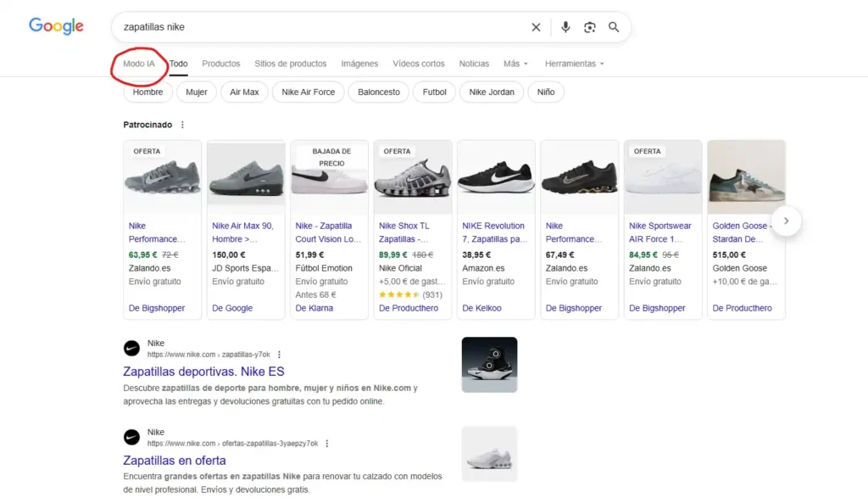
Task: Open Google Lens image search icon
Action: tap(590, 27)
